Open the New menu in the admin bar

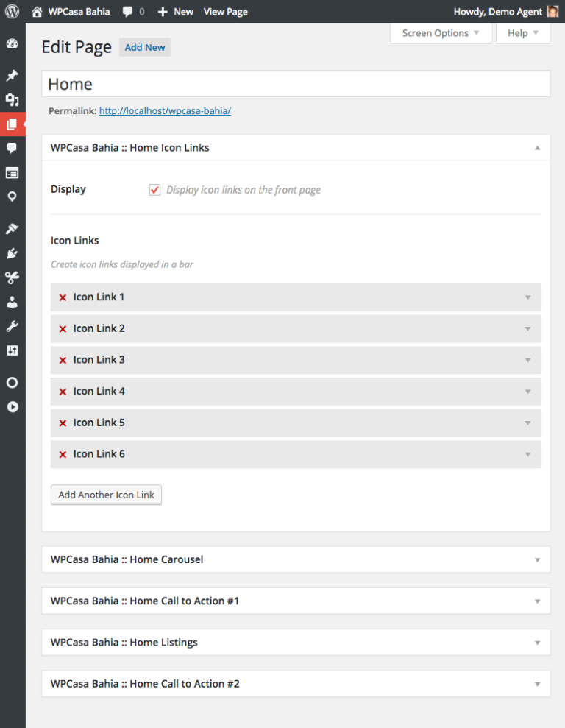coord(175,11)
